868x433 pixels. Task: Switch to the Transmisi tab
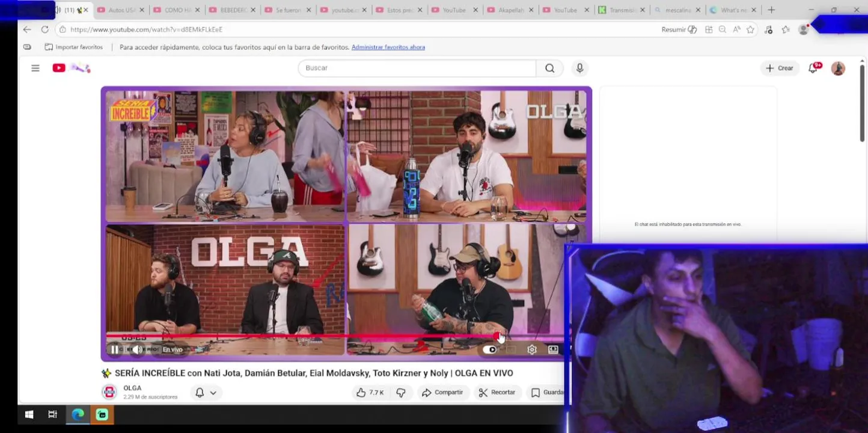pyautogui.click(x=621, y=10)
